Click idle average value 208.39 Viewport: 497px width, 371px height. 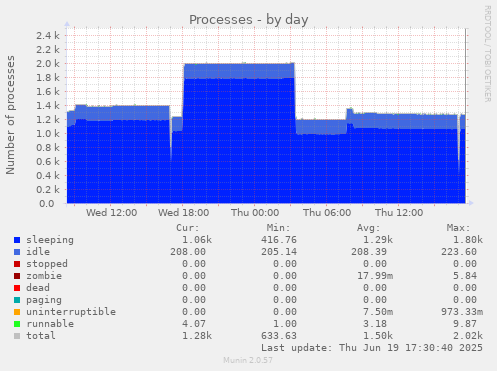369,252
